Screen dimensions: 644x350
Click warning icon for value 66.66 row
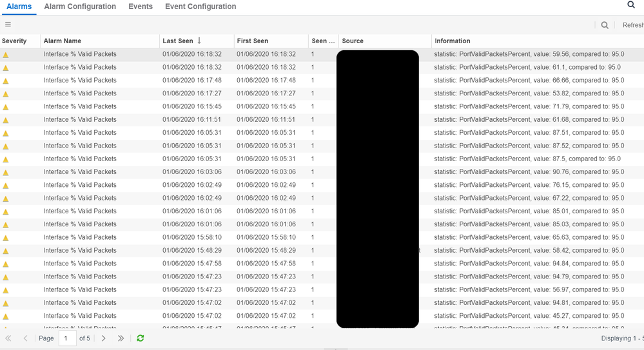[x=6, y=81]
